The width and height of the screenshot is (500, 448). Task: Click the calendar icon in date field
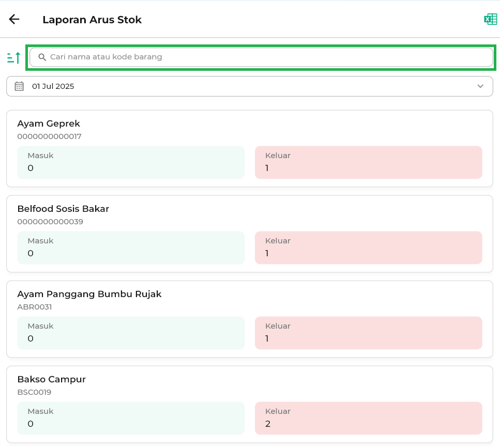coord(19,86)
